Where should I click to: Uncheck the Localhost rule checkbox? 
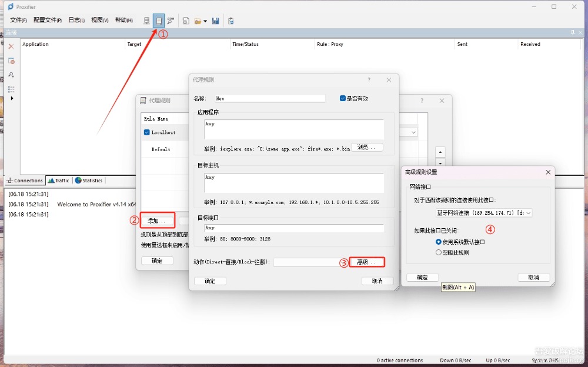[147, 132]
